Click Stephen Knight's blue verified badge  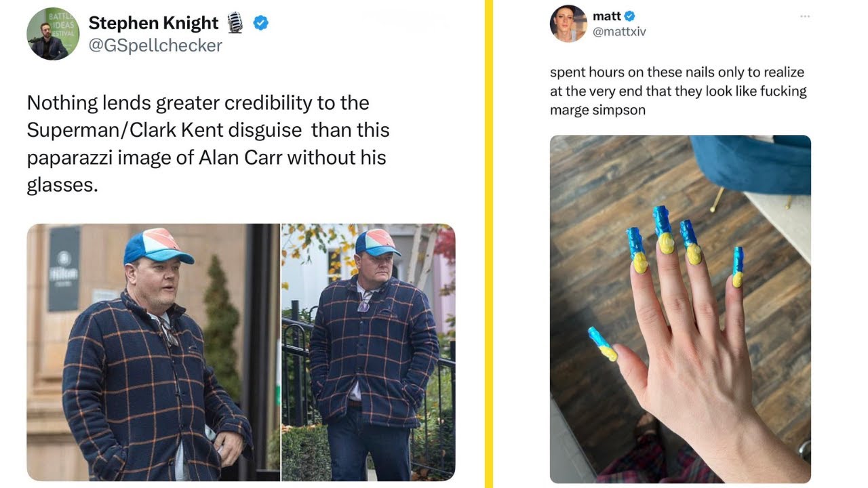pyautogui.click(x=261, y=23)
